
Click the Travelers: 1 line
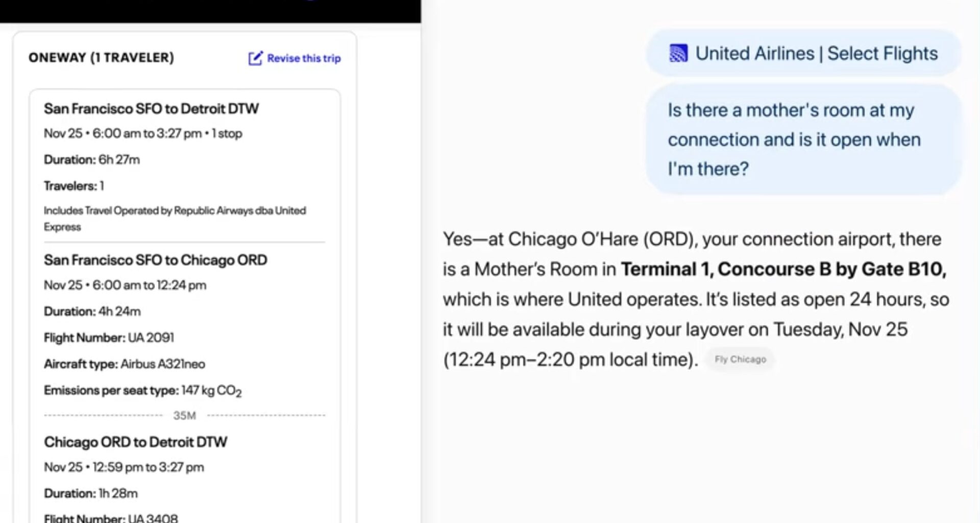(74, 186)
